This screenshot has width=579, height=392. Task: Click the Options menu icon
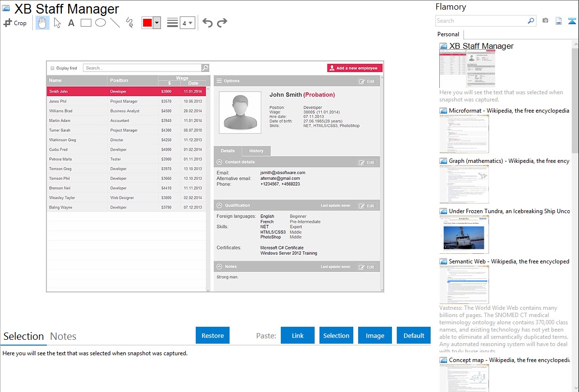point(219,81)
